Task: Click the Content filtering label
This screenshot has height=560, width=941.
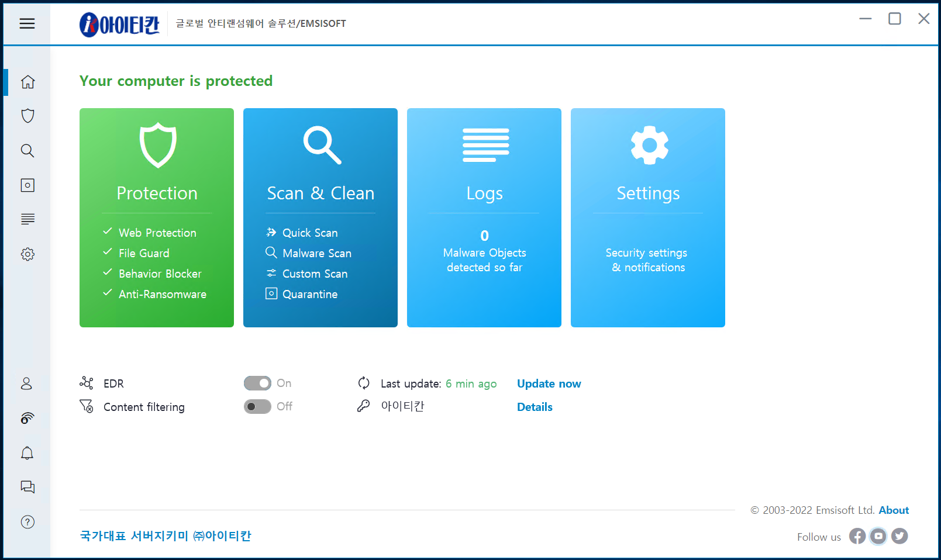Action: pyautogui.click(x=144, y=407)
